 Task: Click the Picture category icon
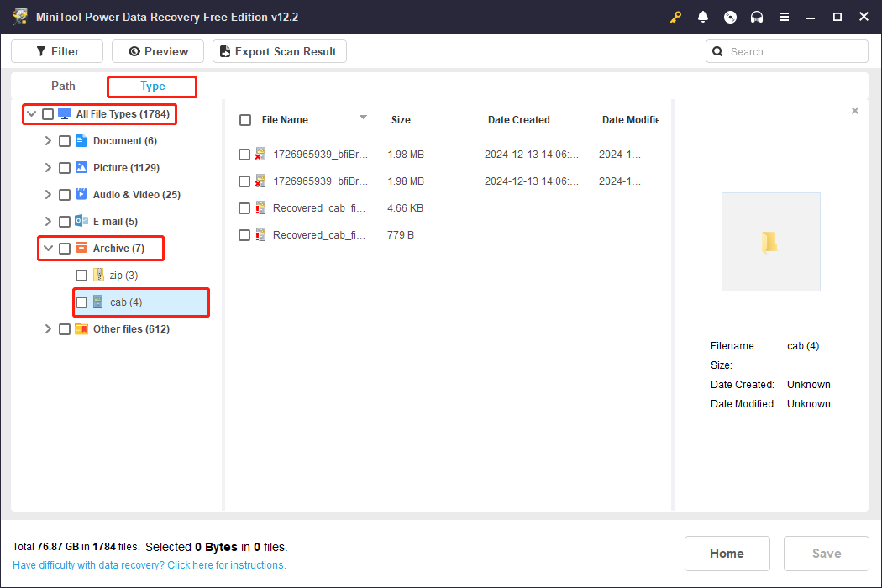pos(81,167)
